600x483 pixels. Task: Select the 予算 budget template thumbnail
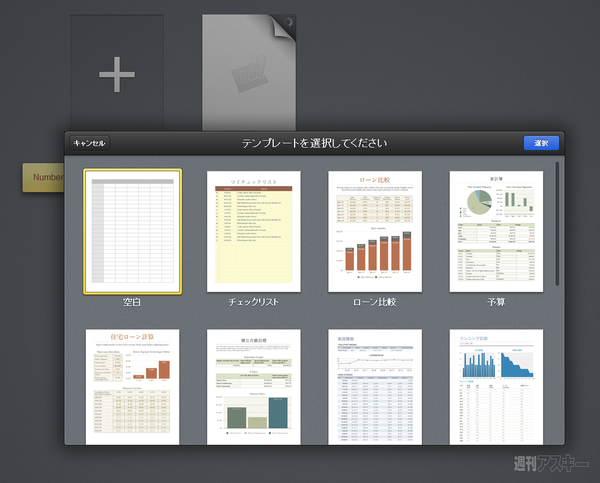496,232
